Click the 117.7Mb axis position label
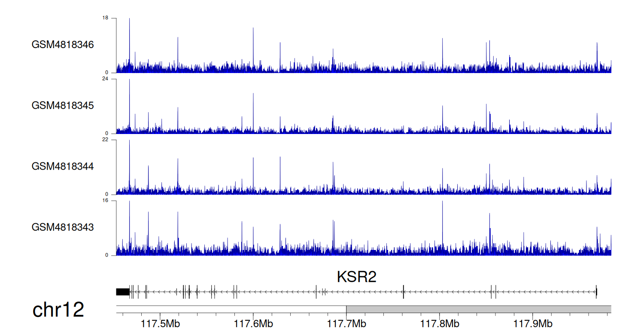 [x=346, y=323]
